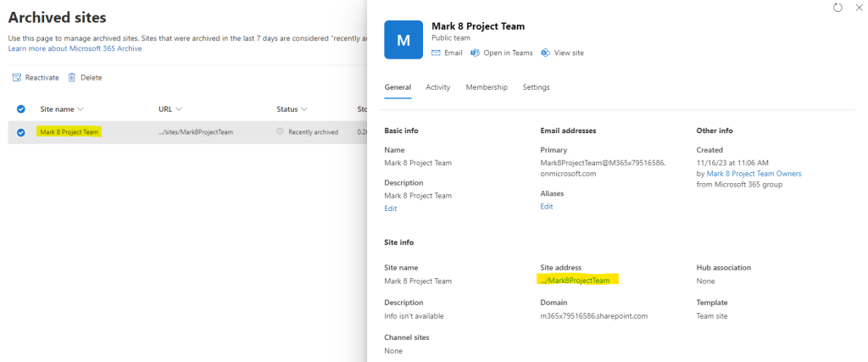Image resolution: width=868 pixels, height=362 pixels.
Task: Click the Delete button label
Action: 92,77
